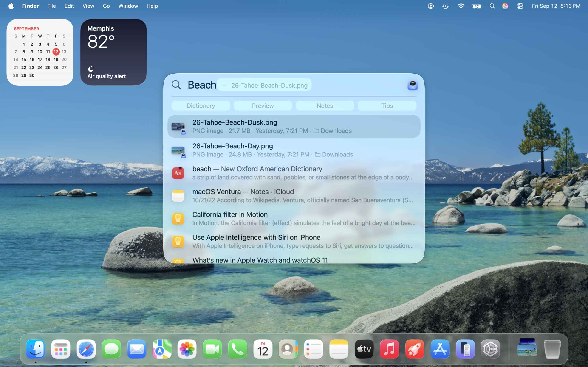Viewport: 588px width, 367px height.
Task: Open the App Store from the Dock
Action: [x=440, y=349]
